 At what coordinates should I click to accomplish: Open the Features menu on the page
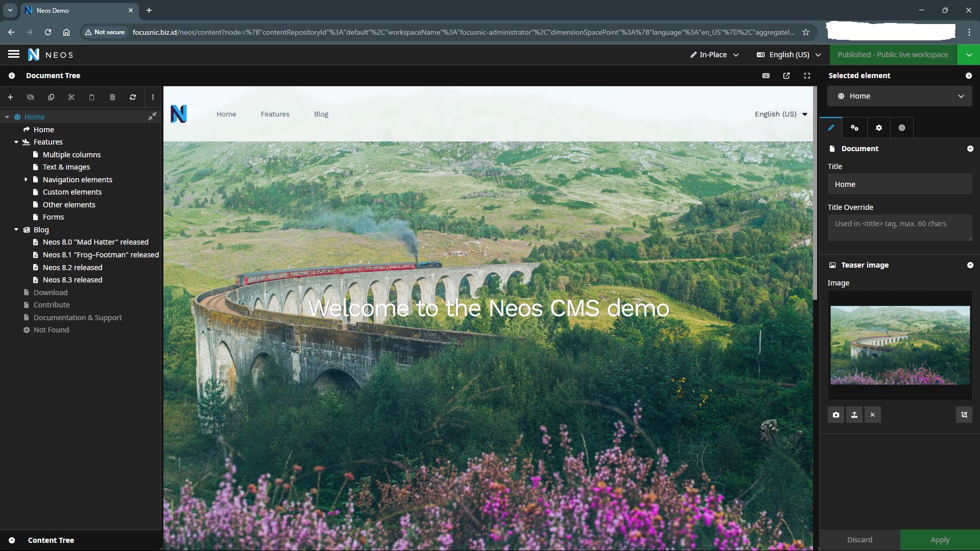(275, 114)
